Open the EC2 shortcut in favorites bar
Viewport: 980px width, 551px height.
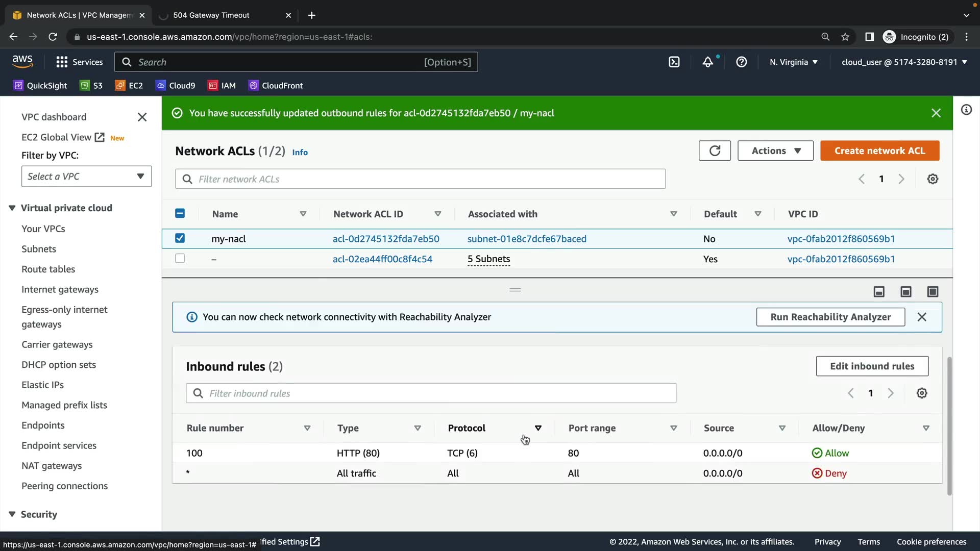pos(129,86)
